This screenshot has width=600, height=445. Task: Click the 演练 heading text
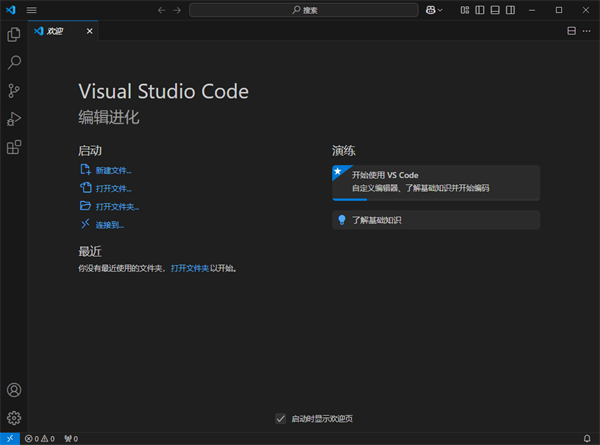pos(344,151)
